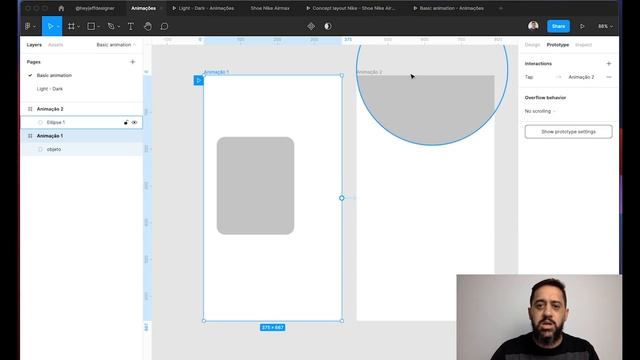Select the Ellipse 1 layer
The width and height of the screenshot is (640, 360).
tap(82, 122)
